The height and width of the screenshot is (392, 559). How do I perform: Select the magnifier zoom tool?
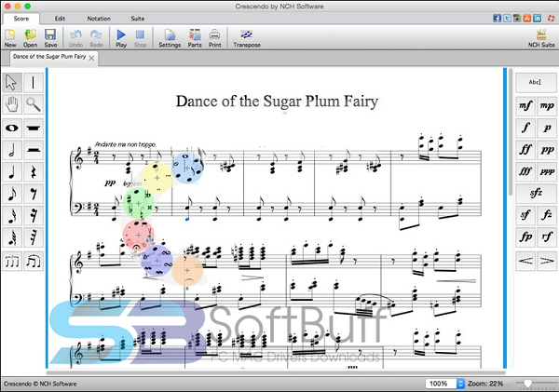click(x=34, y=104)
